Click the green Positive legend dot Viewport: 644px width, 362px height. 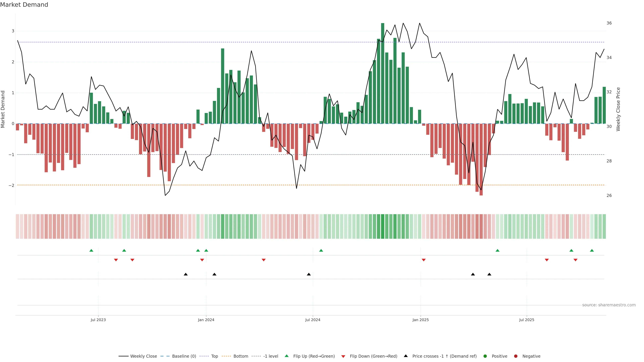pos(485,356)
